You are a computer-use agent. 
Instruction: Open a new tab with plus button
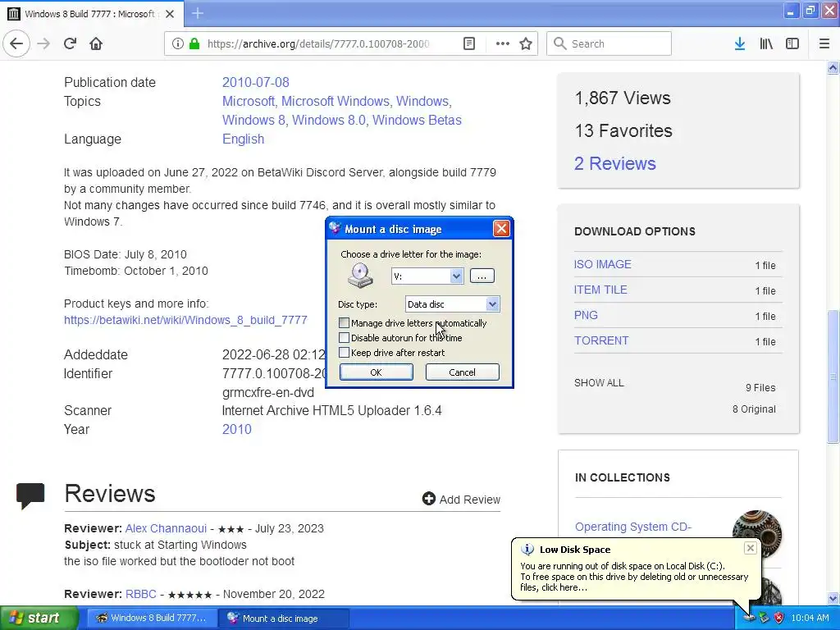[197, 13]
